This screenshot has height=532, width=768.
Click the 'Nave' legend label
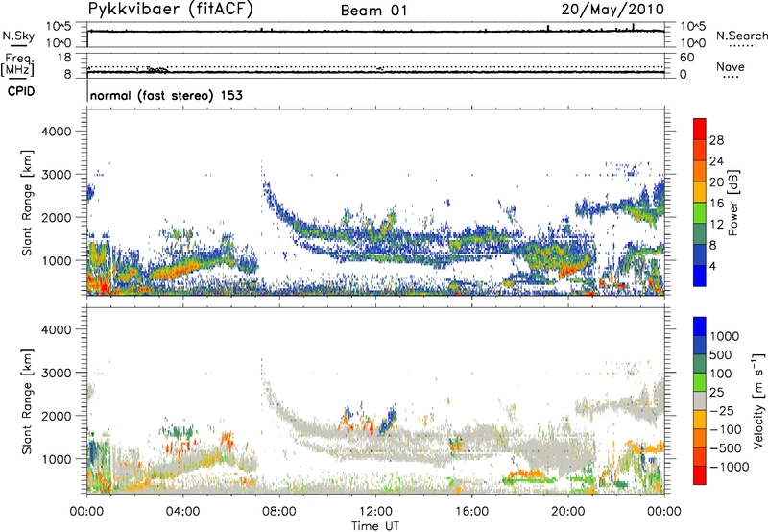tap(731, 66)
